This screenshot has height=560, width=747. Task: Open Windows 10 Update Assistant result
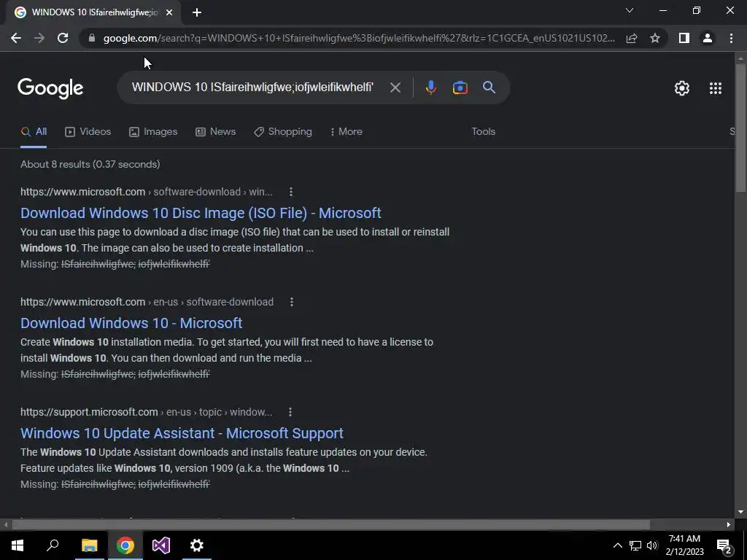[x=182, y=433]
